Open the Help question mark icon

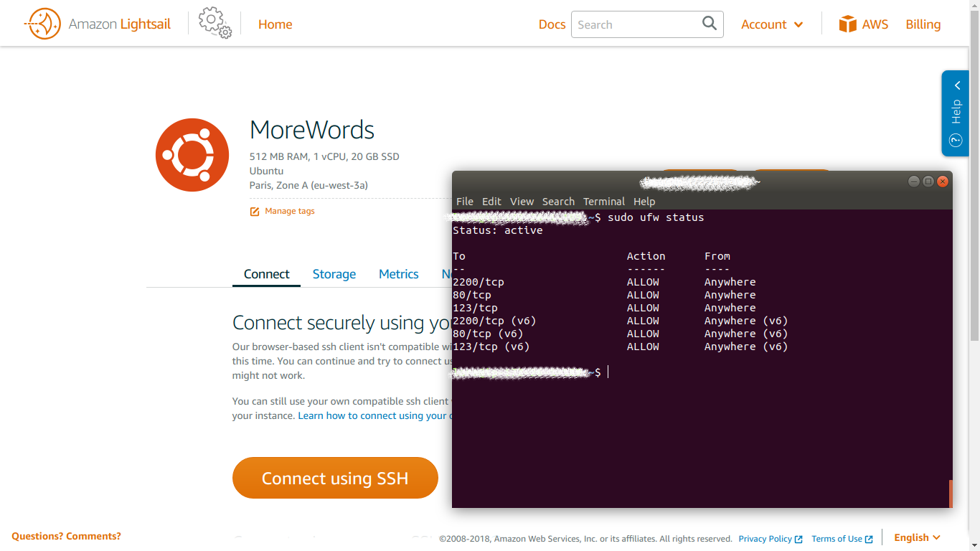pyautogui.click(x=956, y=141)
